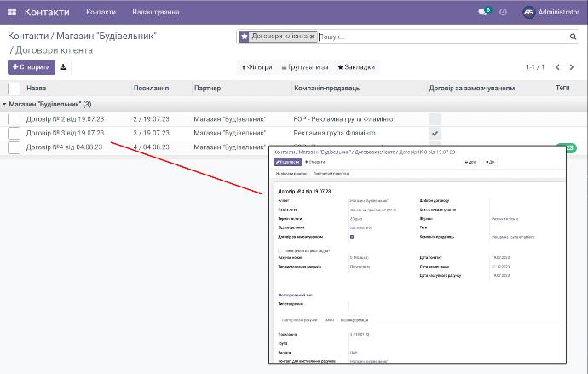Open the Контакти menu item
588x374 pixels.
click(101, 13)
